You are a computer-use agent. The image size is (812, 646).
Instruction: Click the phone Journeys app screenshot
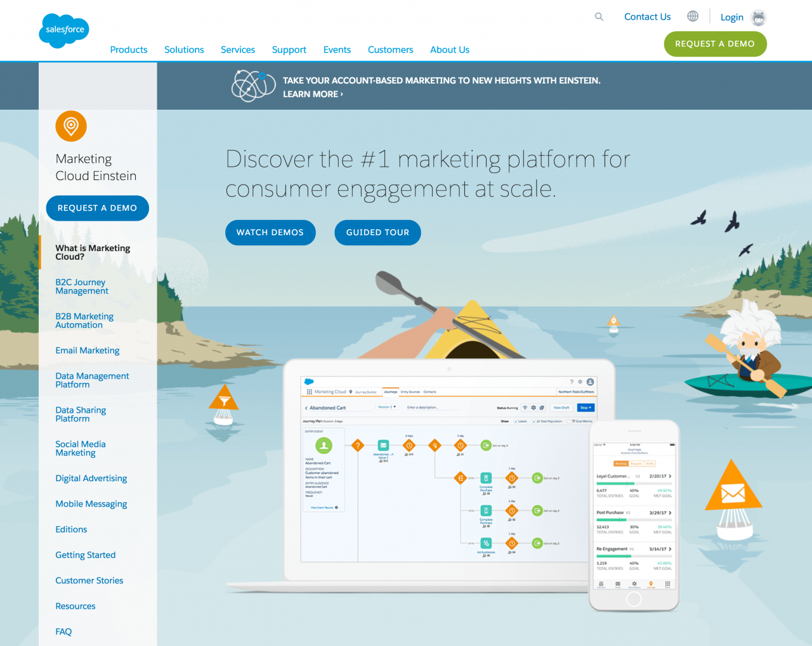tap(634, 515)
